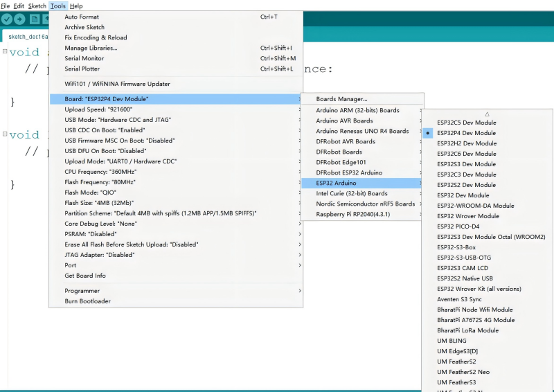The height and width of the screenshot is (392, 554).
Task: Collapse the second void function fold marker
Action: coord(5,134)
